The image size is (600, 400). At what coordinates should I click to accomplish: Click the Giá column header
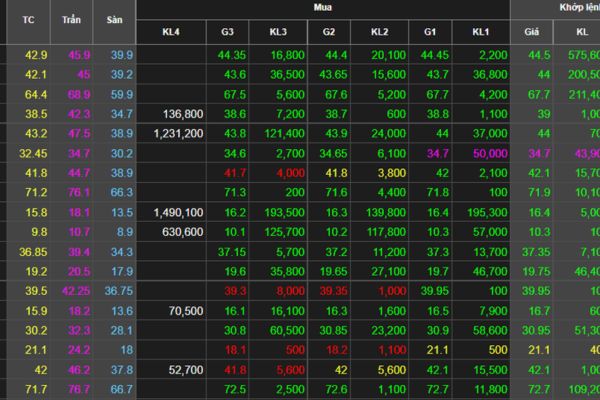(x=532, y=31)
